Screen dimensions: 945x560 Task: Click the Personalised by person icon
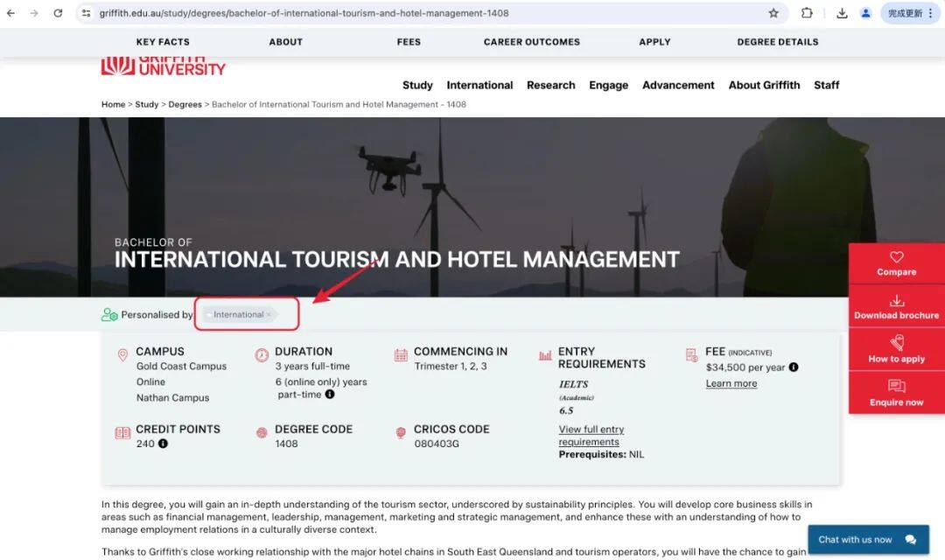tap(109, 315)
